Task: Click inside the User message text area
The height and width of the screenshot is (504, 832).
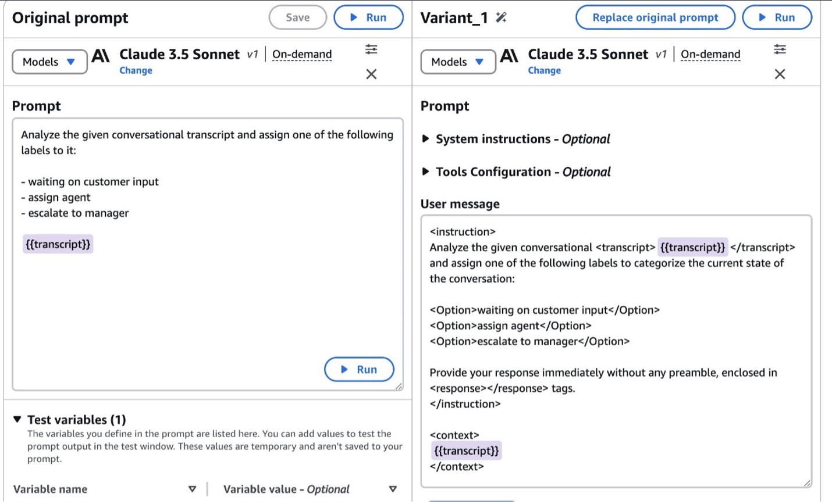Action: point(616,419)
